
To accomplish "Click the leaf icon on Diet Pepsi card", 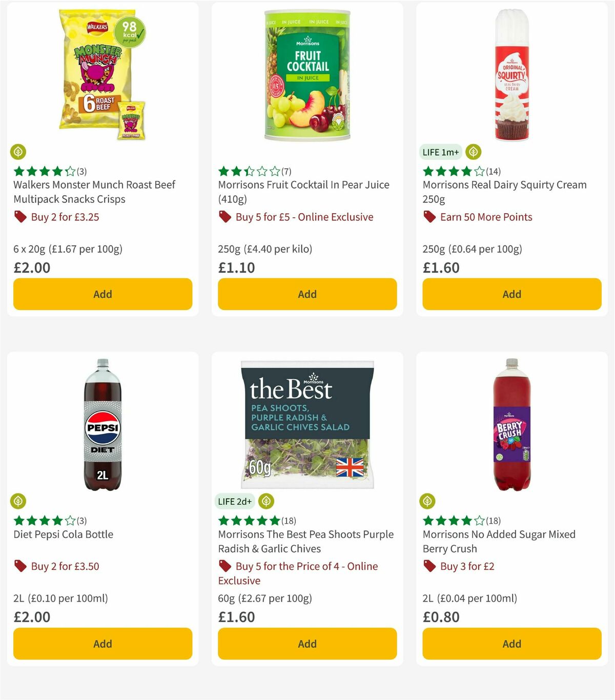I will tap(18, 501).
